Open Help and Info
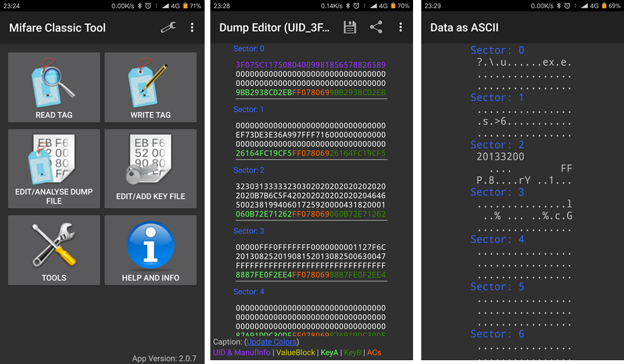The width and height of the screenshot is (624, 364). (150, 250)
